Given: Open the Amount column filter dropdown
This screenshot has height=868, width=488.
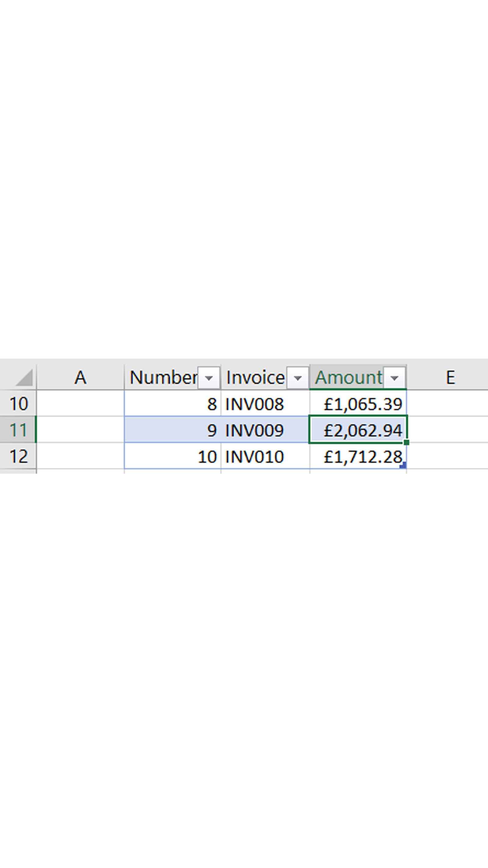Looking at the screenshot, I should tap(394, 378).
